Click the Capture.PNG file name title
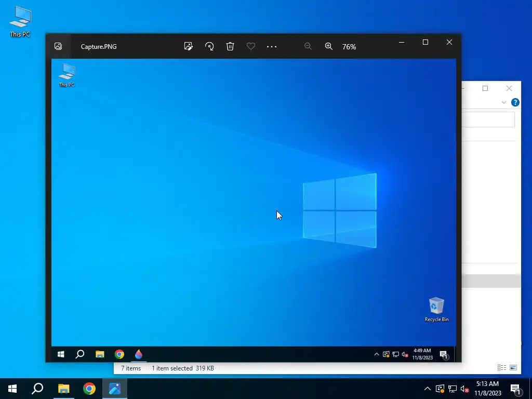Screen dimensions: 532x399 (99, 46)
